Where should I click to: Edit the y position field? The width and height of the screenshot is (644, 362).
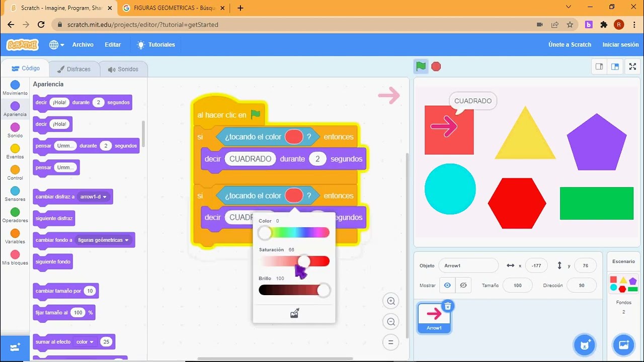(x=585, y=265)
